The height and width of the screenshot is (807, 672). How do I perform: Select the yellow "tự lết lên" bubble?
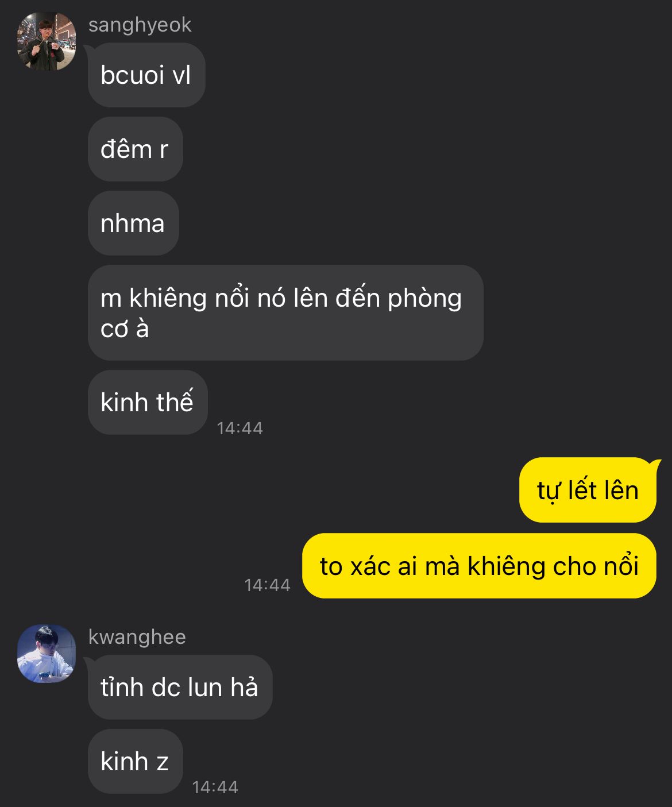pyautogui.click(x=588, y=490)
